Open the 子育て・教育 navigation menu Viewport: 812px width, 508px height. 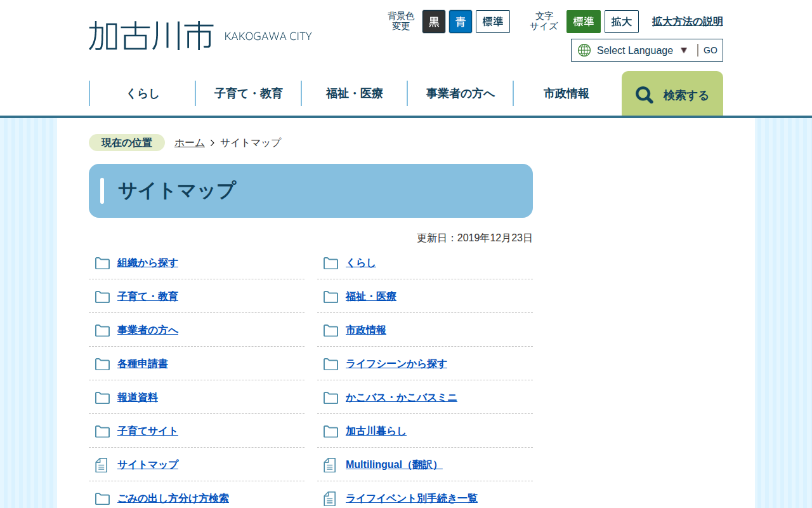point(249,93)
